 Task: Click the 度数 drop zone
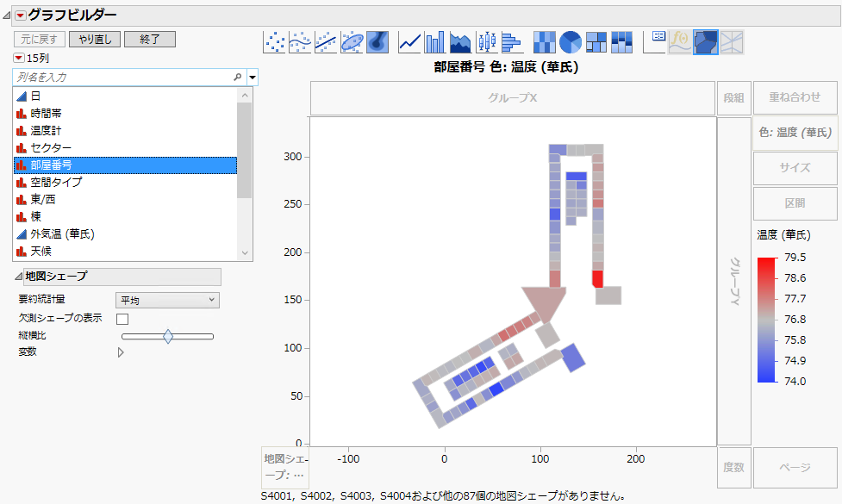[733, 468]
